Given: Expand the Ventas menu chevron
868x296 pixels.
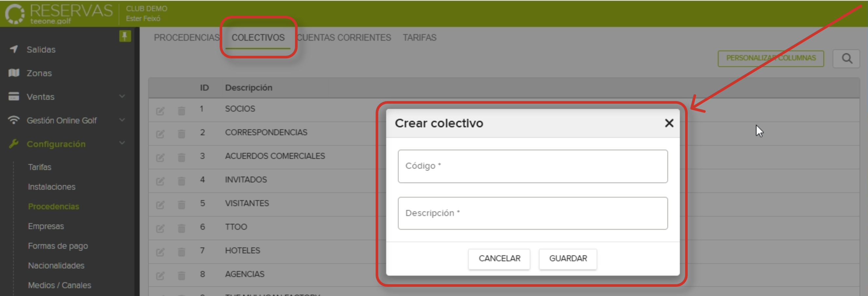Looking at the screenshot, I should (x=122, y=96).
